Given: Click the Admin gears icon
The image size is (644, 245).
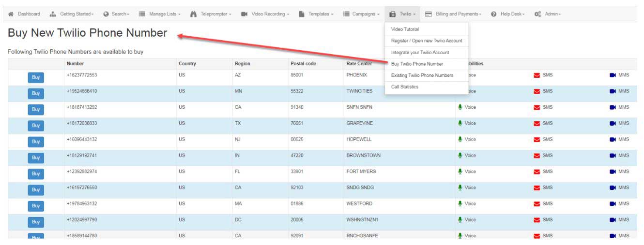Looking at the screenshot, I should pos(537,14).
